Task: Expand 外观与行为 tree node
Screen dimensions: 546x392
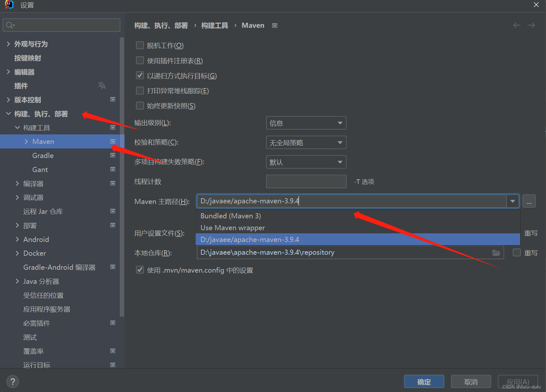Action: click(8, 44)
